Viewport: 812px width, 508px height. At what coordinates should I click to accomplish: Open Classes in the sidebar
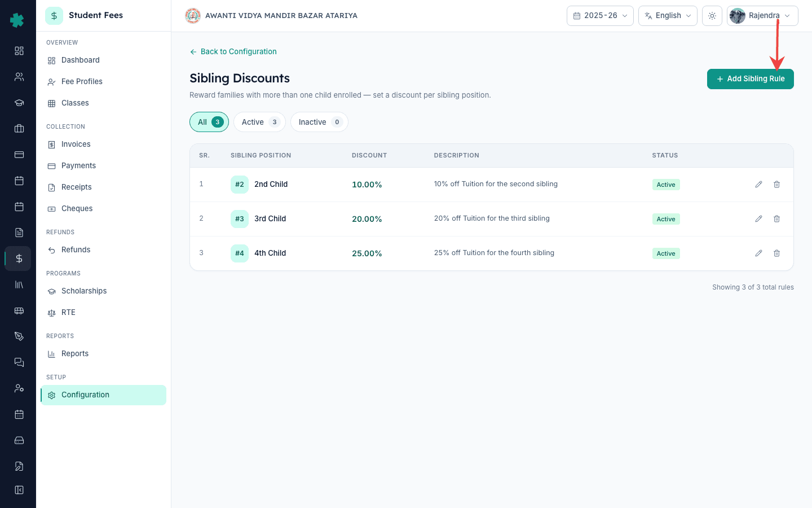pos(103,103)
